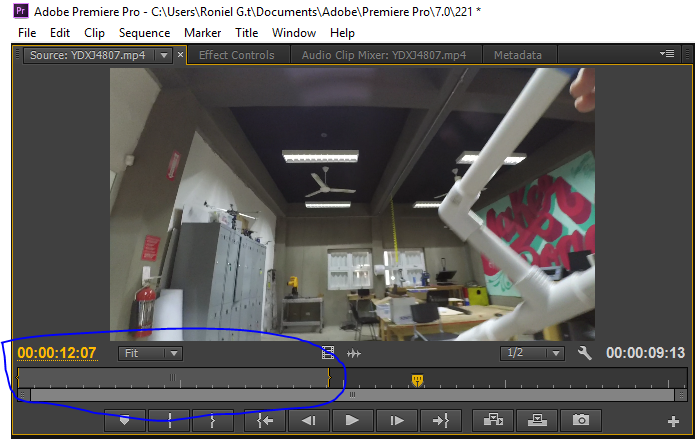Open the Title menu
695x439 pixels.
click(x=246, y=33)
